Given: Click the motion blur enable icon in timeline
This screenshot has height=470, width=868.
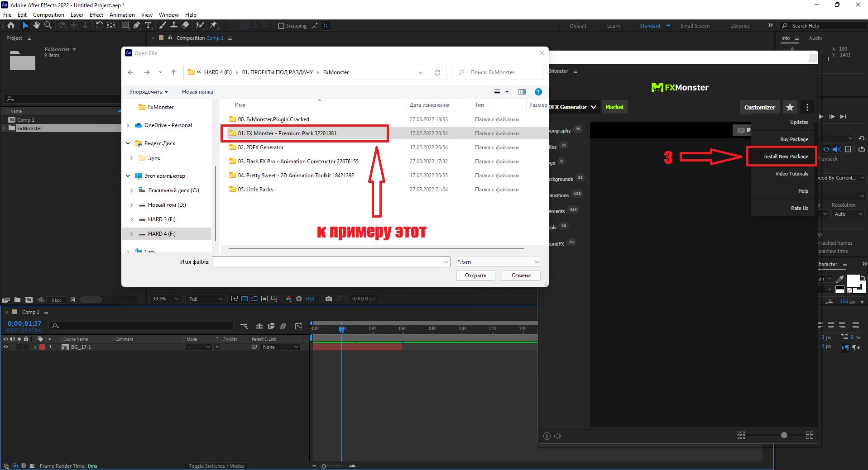Looking at the screenshot, I should [x=283, y=326].
